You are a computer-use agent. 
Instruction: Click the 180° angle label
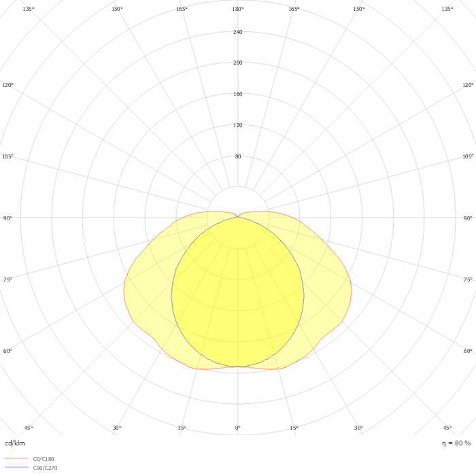click(238, 9)
